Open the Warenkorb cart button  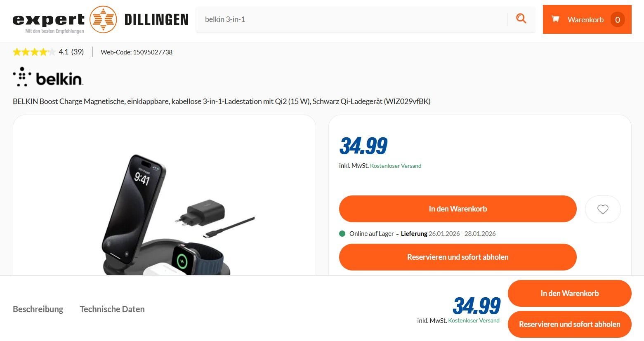[x=587, y=19]
